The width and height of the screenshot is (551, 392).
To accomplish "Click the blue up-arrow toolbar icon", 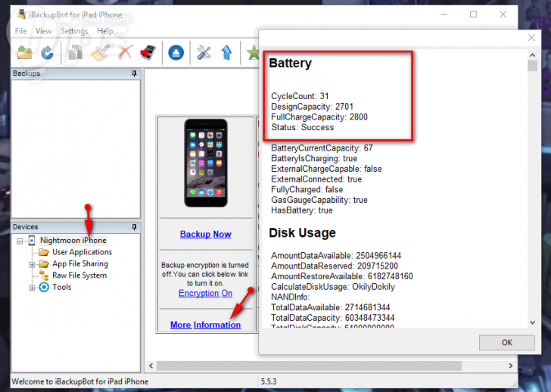I will coord(226,53).
